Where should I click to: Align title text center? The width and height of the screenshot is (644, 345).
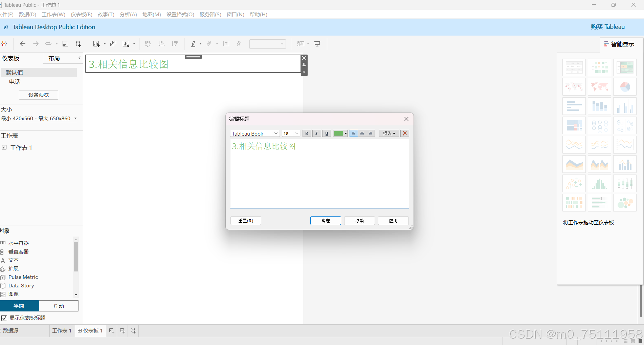point(362,134)
